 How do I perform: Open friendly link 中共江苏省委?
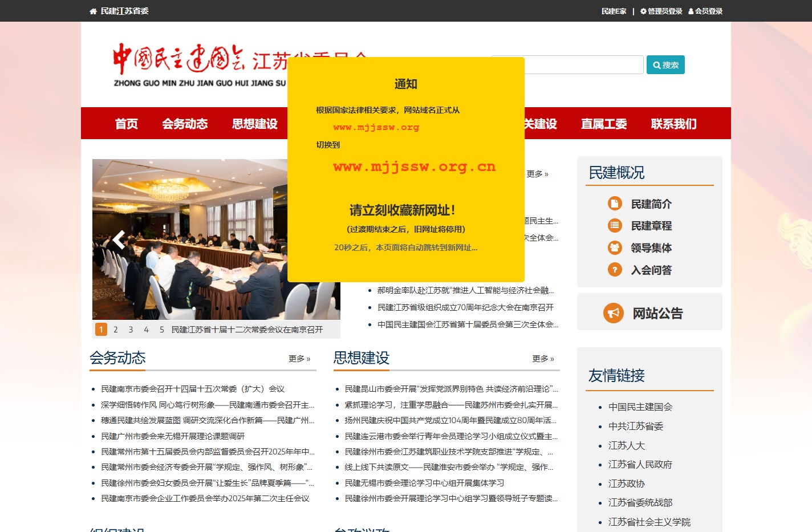pyautogui.click(x=636, y=427)
